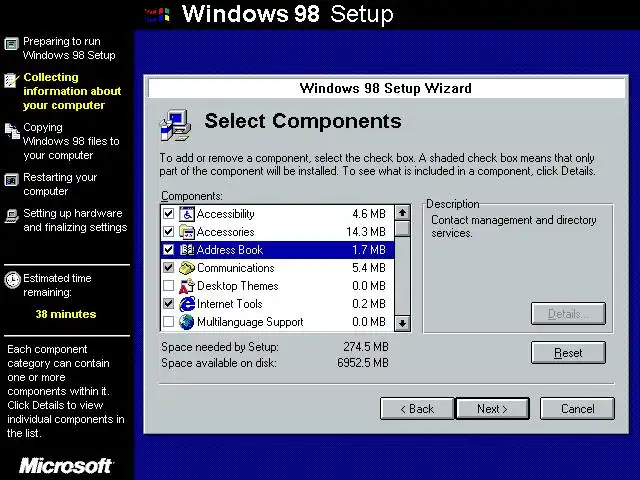
Task: Select the Multilanguage Support row text
Action: 250,322
